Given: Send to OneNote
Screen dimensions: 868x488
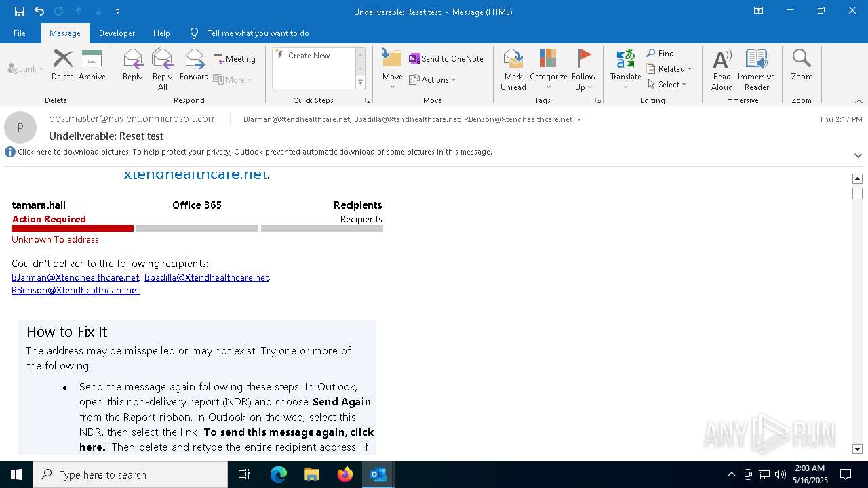Looking at the screenshot, I should [x=446, y=59].
